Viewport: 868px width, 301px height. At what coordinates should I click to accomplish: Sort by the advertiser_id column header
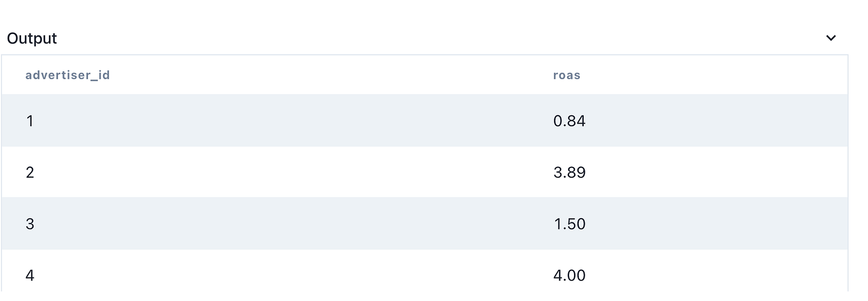[x=67, y=75]
